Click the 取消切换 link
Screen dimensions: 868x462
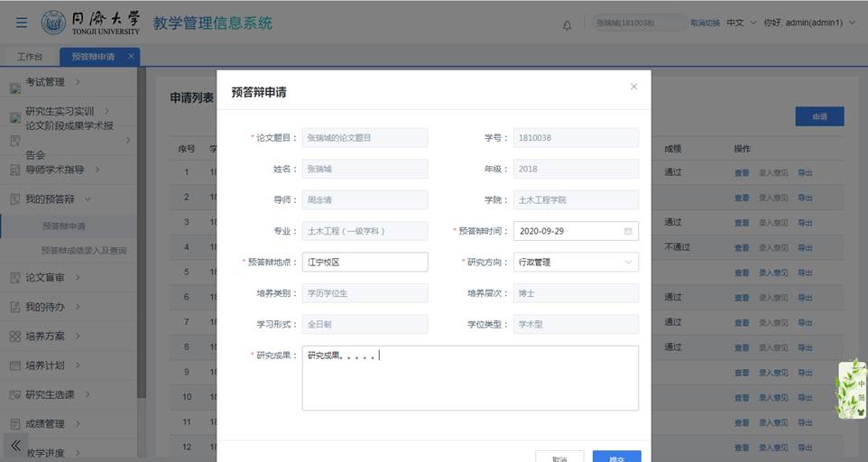705,23
